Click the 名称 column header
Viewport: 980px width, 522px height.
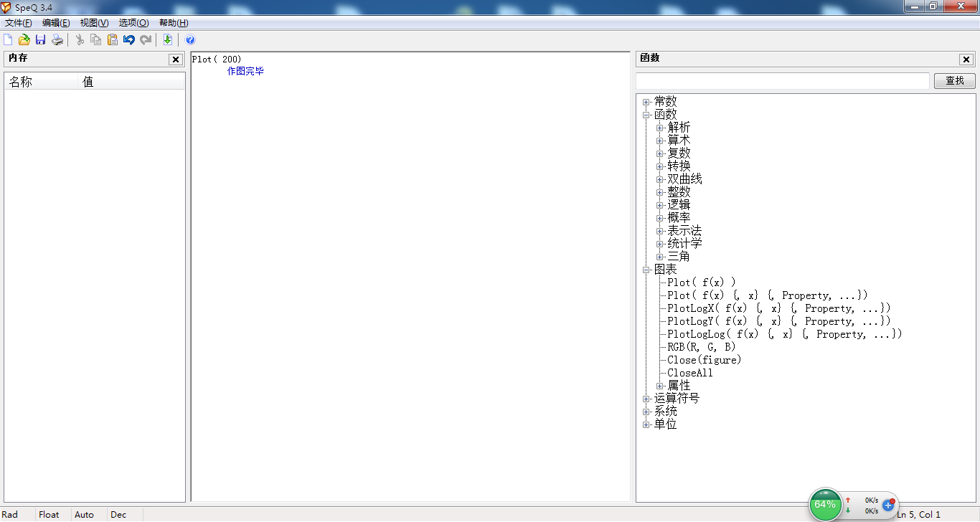(41, 82)
